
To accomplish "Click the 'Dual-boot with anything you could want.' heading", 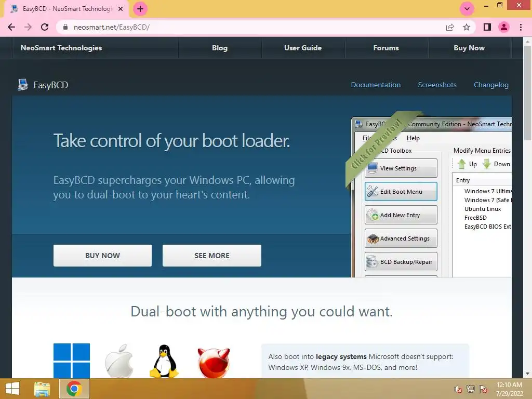I will point(262,312).
